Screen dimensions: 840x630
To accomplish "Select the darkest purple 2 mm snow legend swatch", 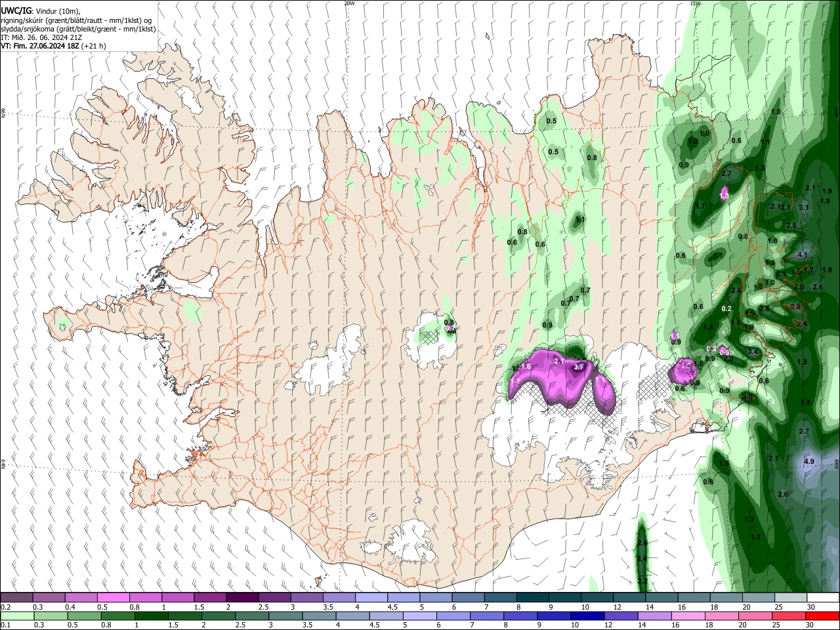I will [241, 597].
